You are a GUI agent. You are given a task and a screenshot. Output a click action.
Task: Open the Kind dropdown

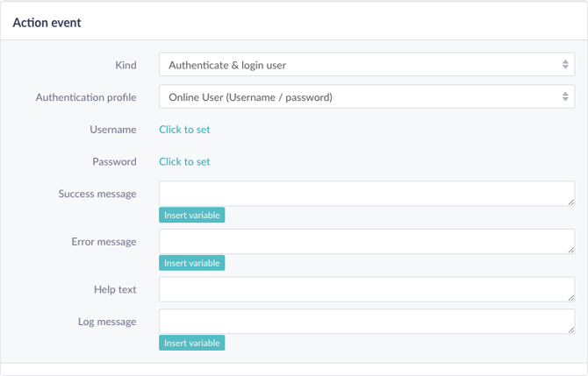(367, 65)
